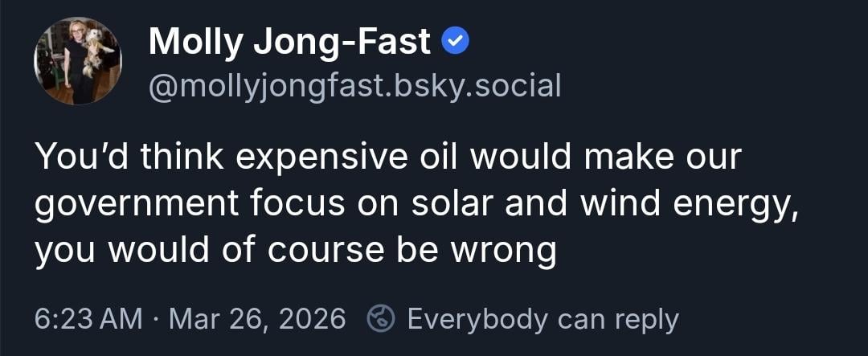
Task: Open Molly Jong-Fast's profile avatar
Action: (78, 61)
